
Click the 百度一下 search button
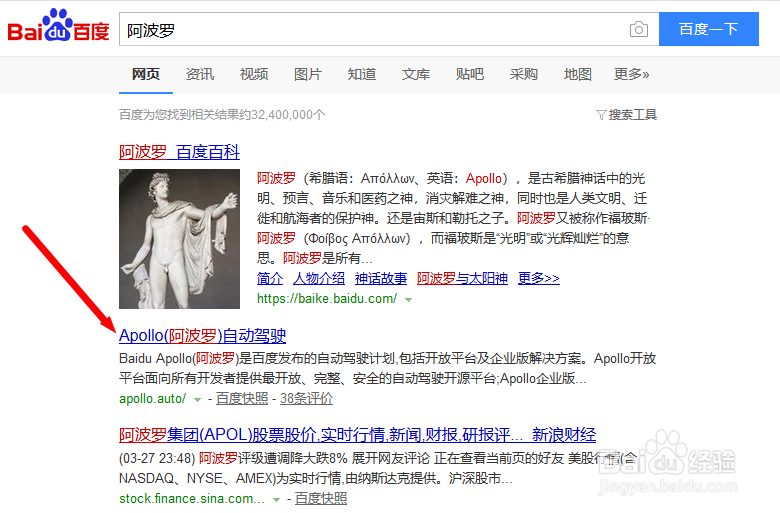pyautogui.click(x=709, y=29)
